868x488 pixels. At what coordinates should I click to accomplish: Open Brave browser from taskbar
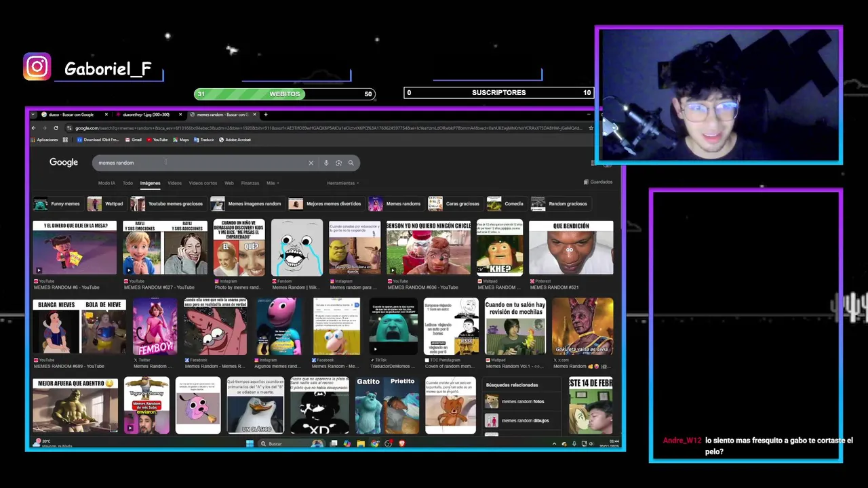click(401, 444)
